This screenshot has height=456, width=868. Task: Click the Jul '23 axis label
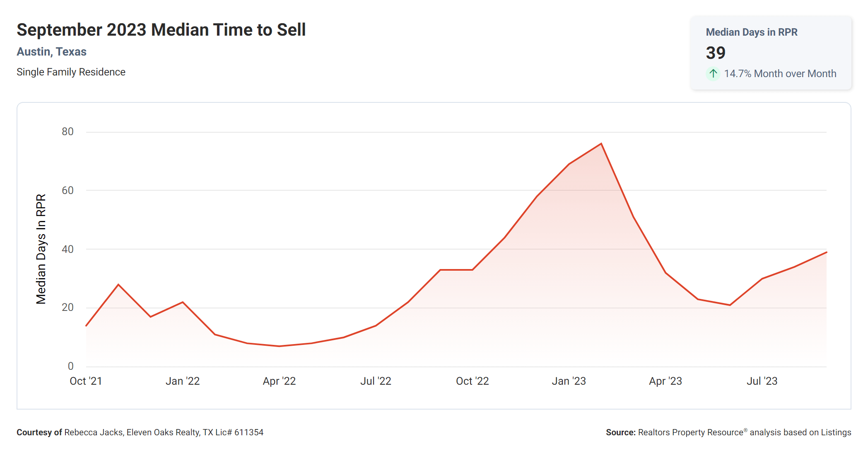click(x=762, y=381)
